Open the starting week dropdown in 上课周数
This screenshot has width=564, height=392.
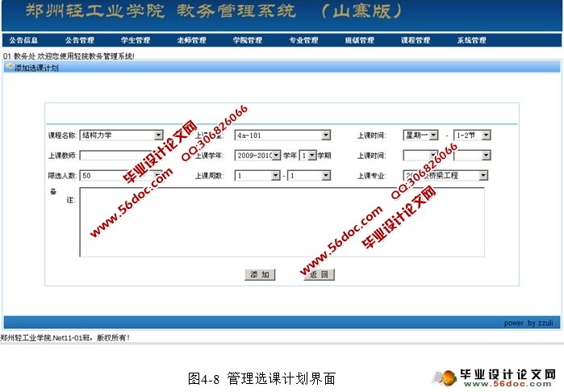257,176
